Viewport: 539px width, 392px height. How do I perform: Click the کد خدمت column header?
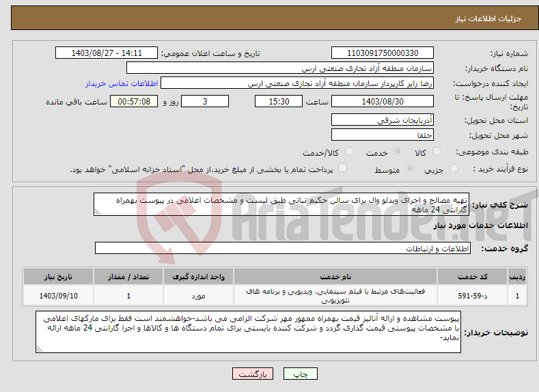[473, 277]
